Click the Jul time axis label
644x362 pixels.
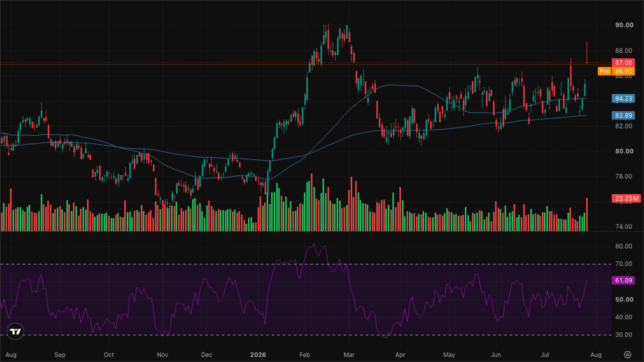545,355
